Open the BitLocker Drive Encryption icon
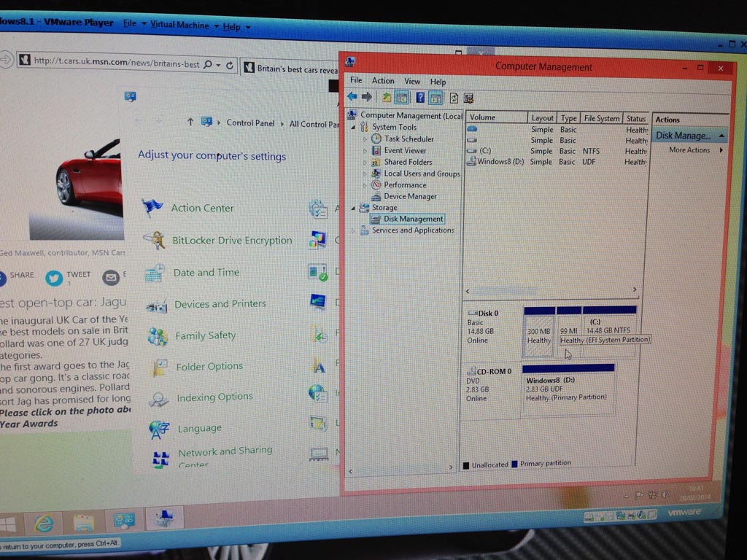 pos(155,241)
